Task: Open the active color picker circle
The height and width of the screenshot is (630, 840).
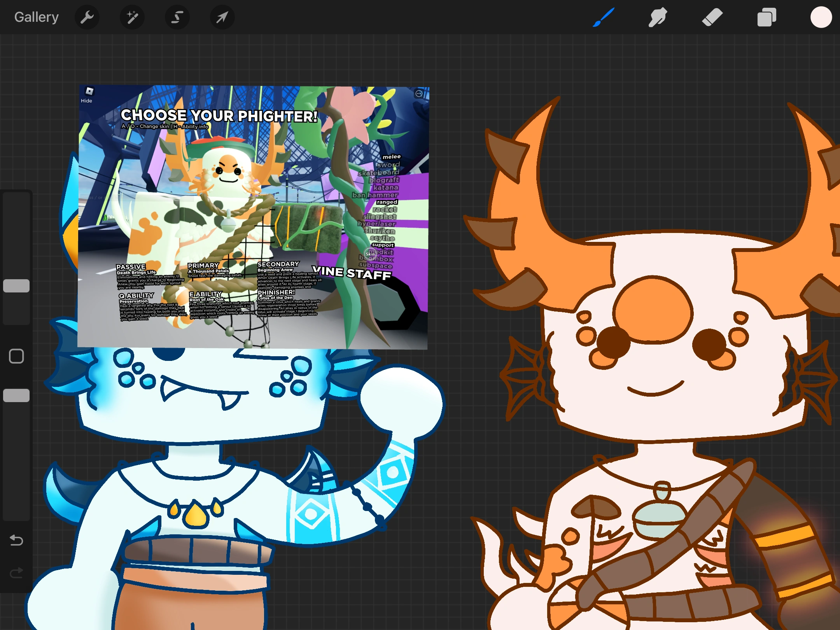Action: tap(821, 17)
